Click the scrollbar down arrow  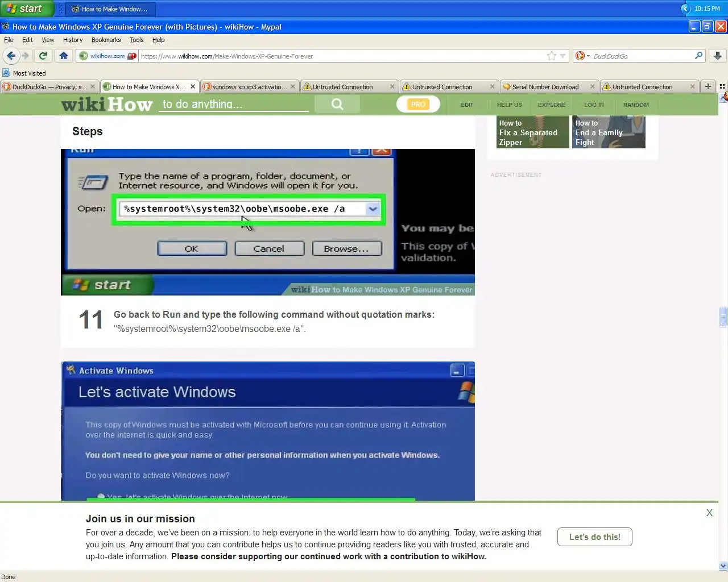pyautogui.click(x=723, y=566)
